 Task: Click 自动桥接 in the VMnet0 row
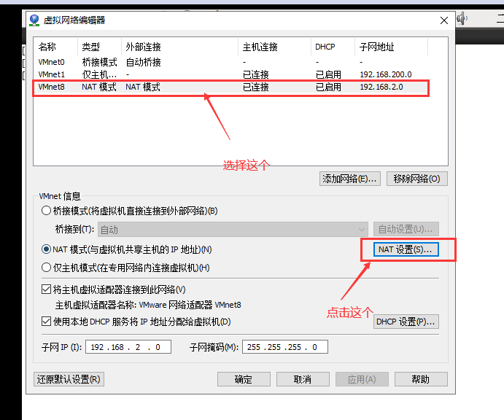click(x=144, y=62)
